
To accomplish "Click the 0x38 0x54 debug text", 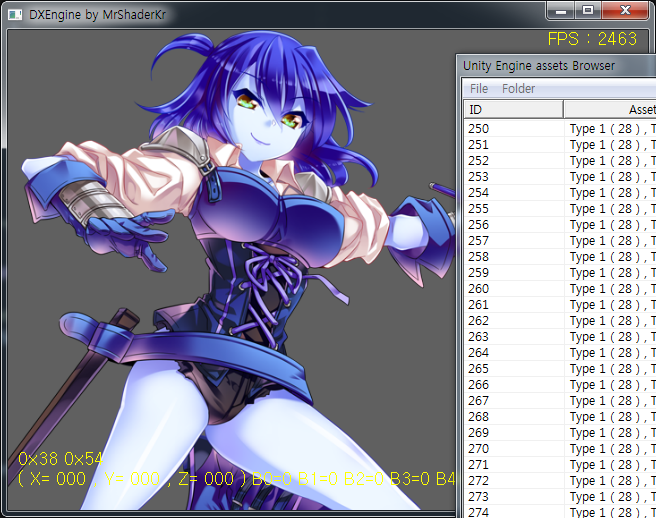I will [x=60, y=459].
